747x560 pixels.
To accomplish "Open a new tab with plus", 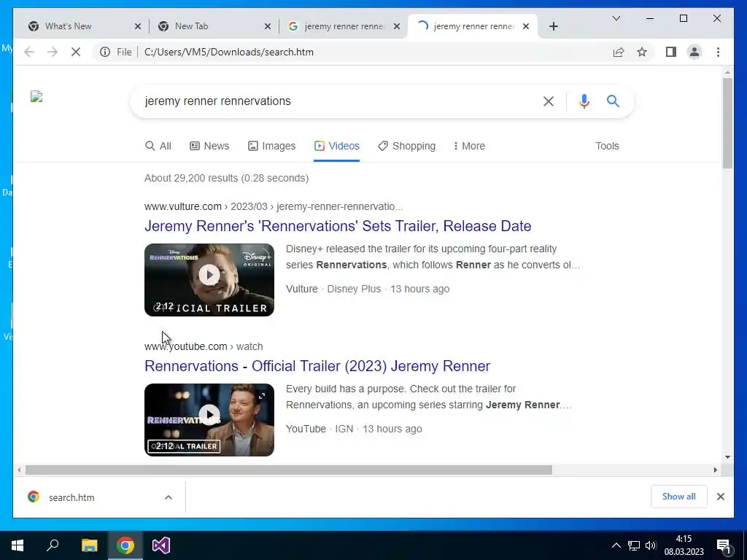I will point(553,26).
